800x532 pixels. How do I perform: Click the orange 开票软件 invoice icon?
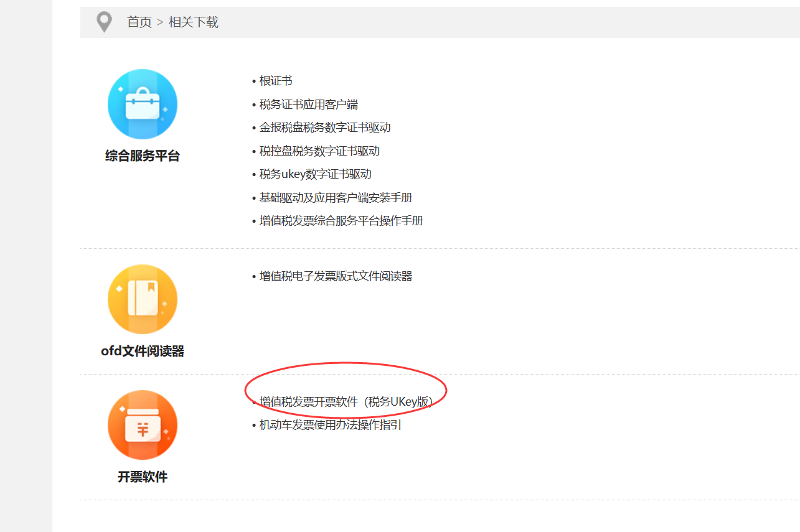143,425
